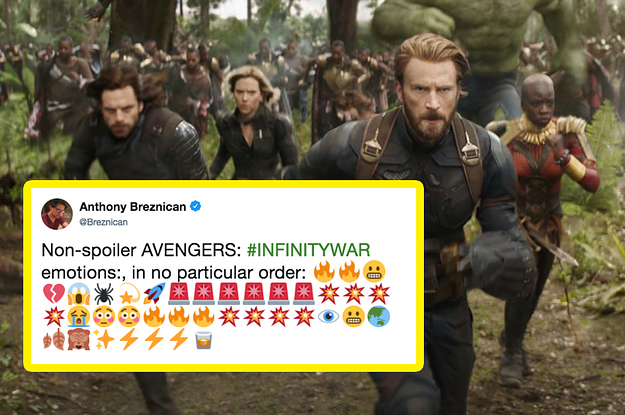This screenshot has height=415, width=625.
Task: Click the shooting star emoji
Action: (x=129, y=294)
